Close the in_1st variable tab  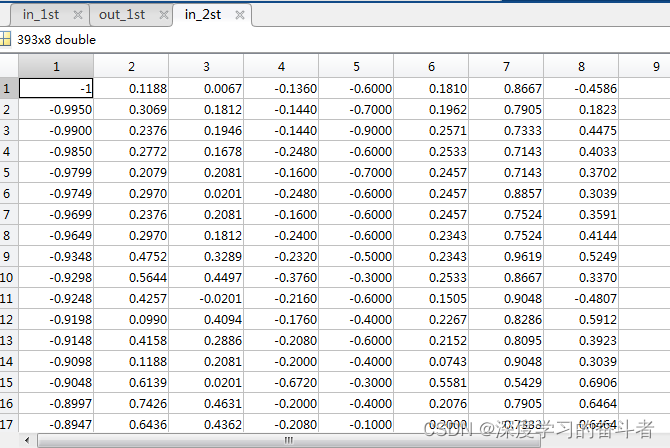[x=78, y=15]
